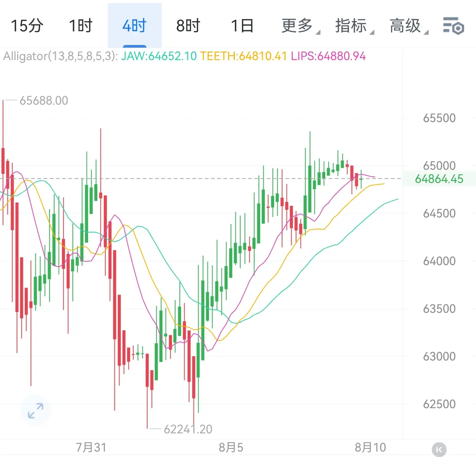Expand the 指标 indicators menu

point(354,26)
